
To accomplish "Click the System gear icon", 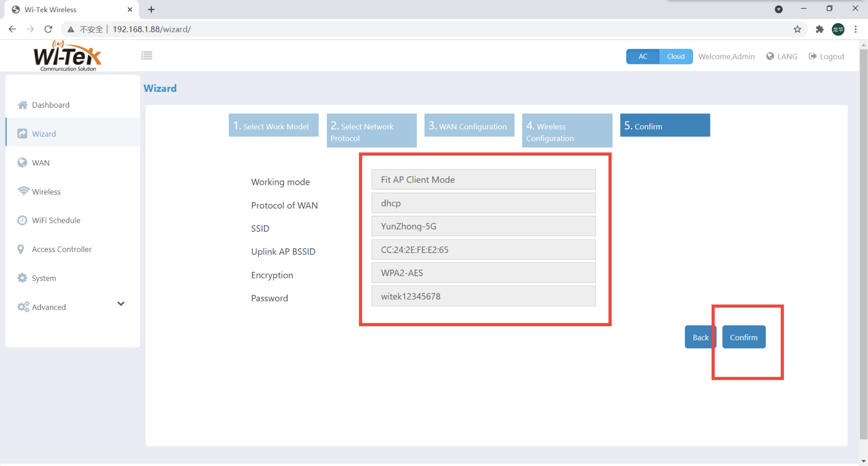I will (22, 278).
